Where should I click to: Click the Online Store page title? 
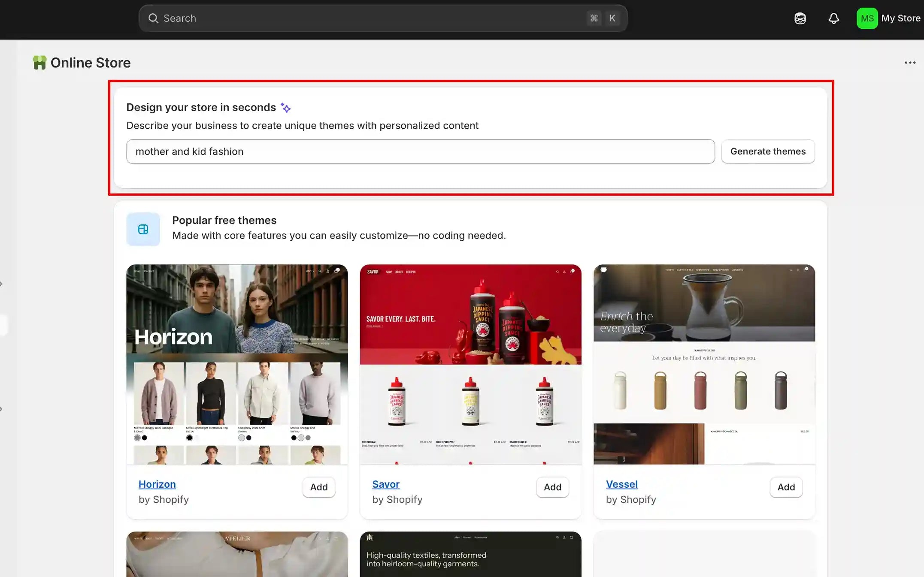coord(91,63)
